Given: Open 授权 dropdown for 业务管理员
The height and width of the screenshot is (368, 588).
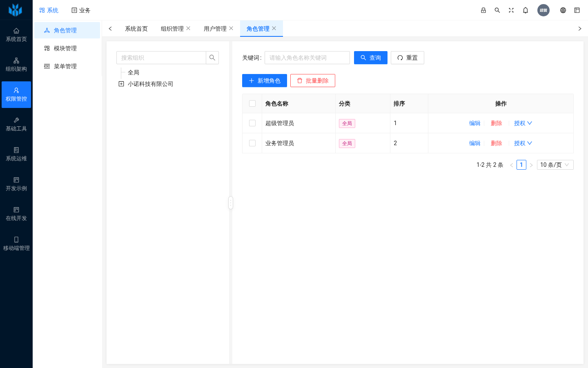Looking at the screenshot, I should 523,143.
